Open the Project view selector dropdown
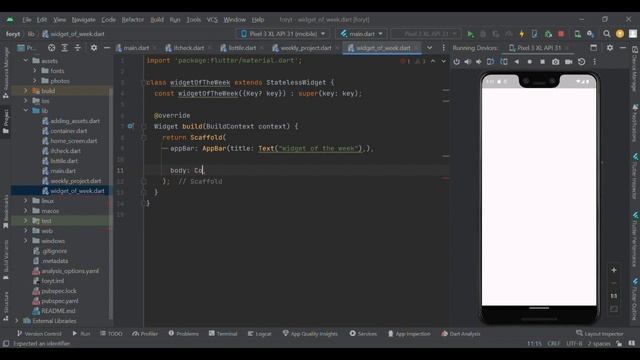This screenshot has height=360, width=640. coord(26,48)
